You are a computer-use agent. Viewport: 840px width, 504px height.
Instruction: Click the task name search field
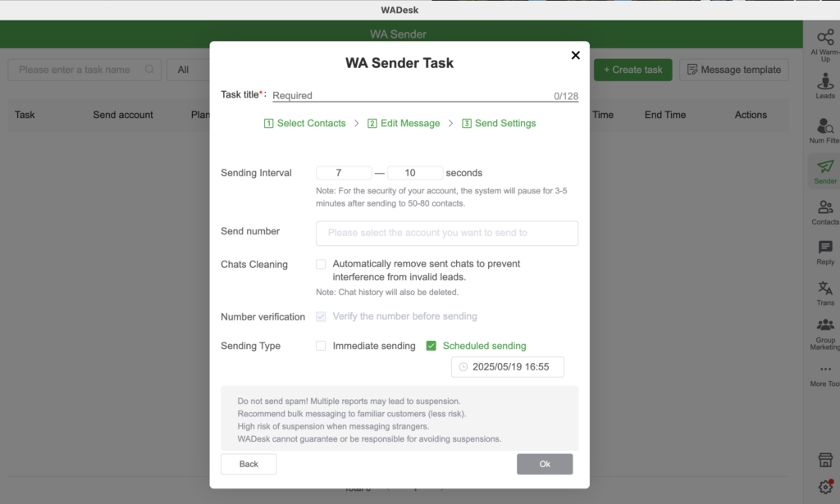84,70
